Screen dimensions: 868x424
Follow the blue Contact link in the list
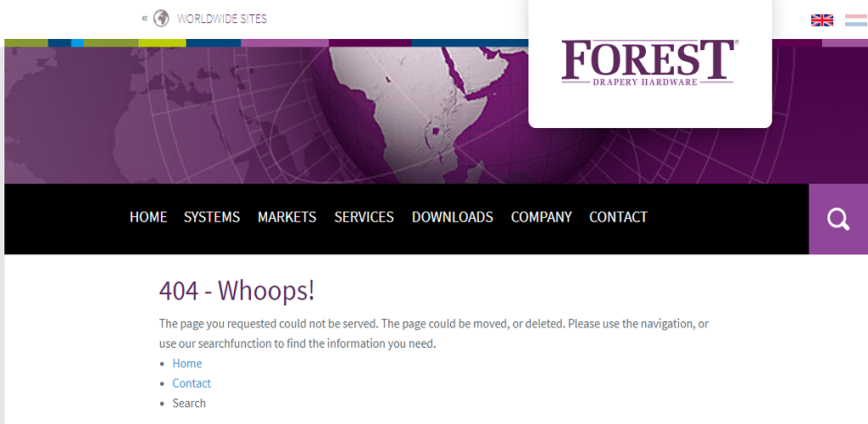tap(192, 383)
